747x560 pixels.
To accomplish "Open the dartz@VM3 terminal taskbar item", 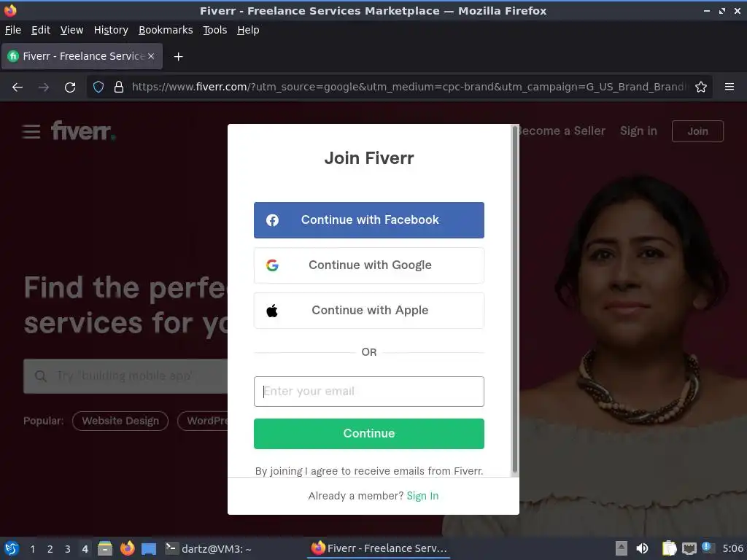I will coord(208,549).
